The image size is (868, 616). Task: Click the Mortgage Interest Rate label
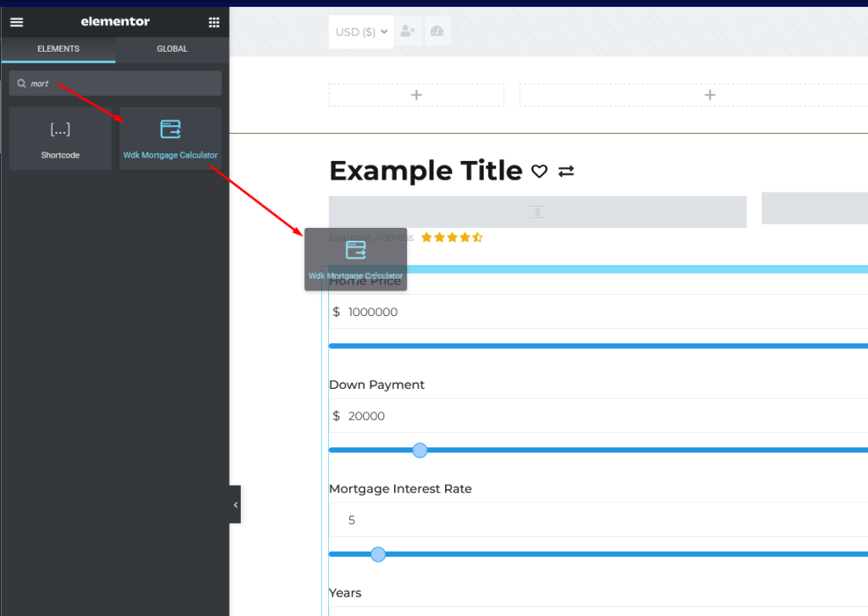tap(400, 489)
